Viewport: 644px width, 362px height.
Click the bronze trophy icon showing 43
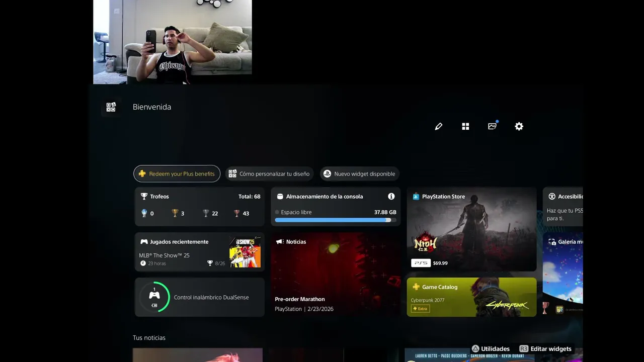[x=237, y=213]
